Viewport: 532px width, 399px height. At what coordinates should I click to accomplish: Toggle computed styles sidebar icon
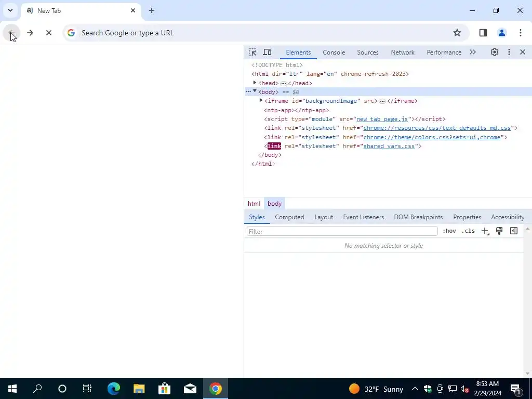coord(514,231)
